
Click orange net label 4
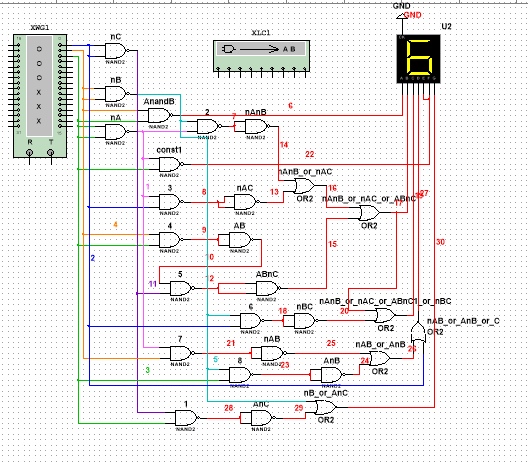point(116,224)
